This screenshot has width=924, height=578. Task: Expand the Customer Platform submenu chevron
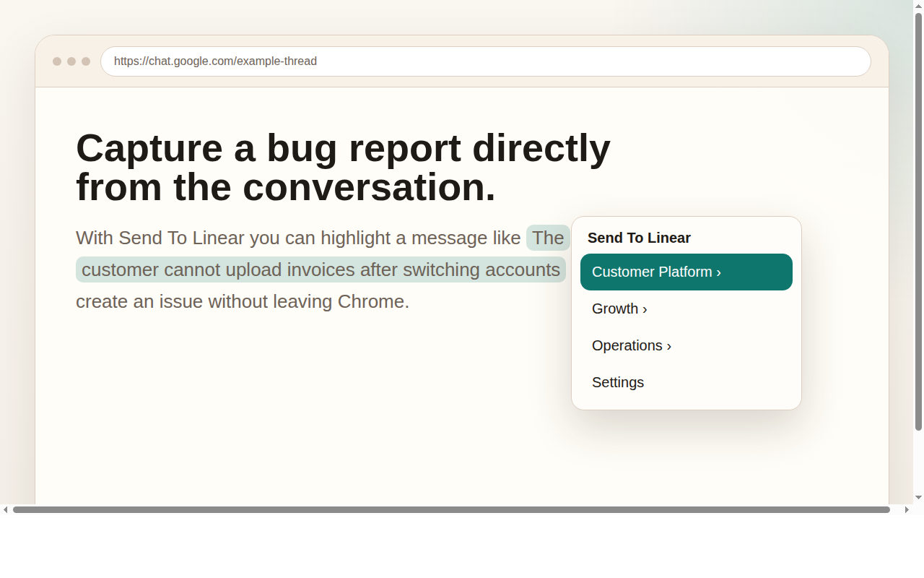(x=719, y=272)
